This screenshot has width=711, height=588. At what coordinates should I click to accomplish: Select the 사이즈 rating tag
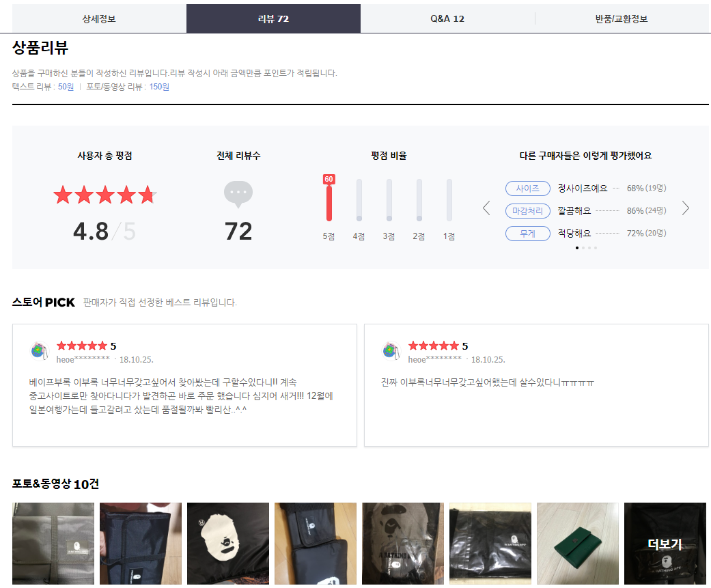pos(527,188)
